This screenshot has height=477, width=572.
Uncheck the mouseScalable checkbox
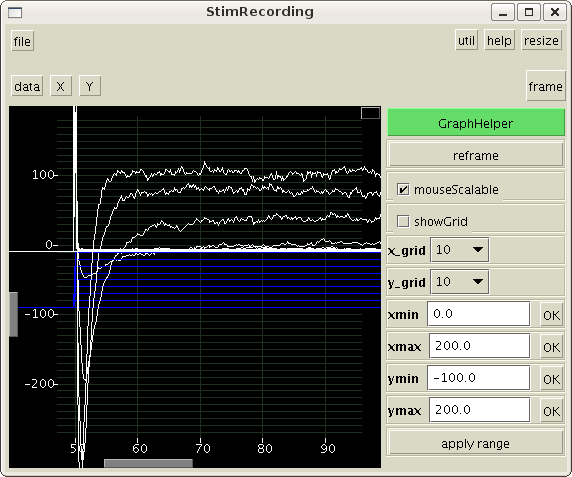[x=403, y=189]
